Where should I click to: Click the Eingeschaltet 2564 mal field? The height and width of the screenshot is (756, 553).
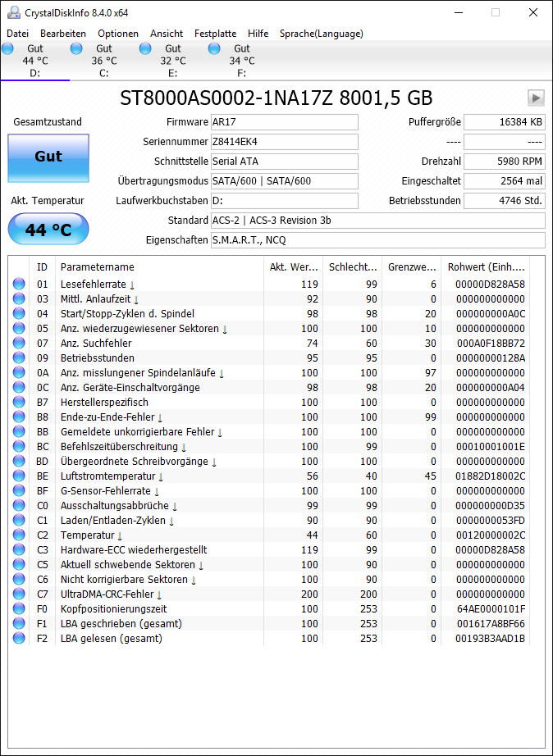coord(505,181)
